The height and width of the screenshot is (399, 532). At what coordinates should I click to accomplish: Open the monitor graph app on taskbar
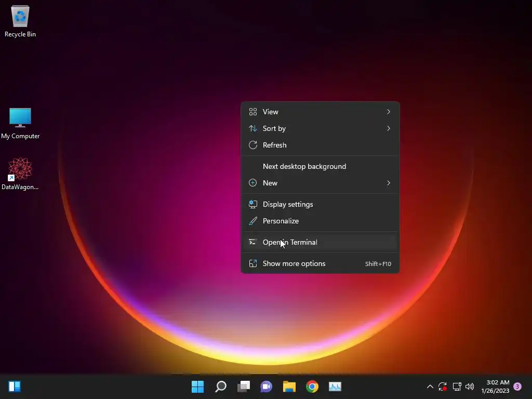coord(335,387)
